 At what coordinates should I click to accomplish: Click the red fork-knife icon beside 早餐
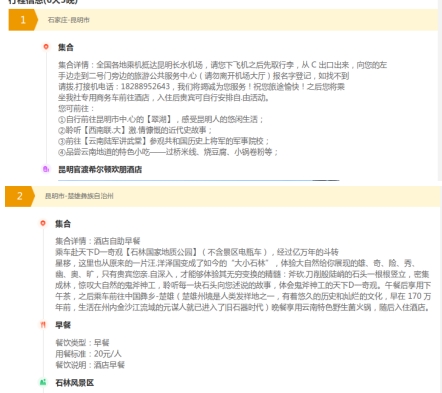pyautogui.click(x=43, y=324)
